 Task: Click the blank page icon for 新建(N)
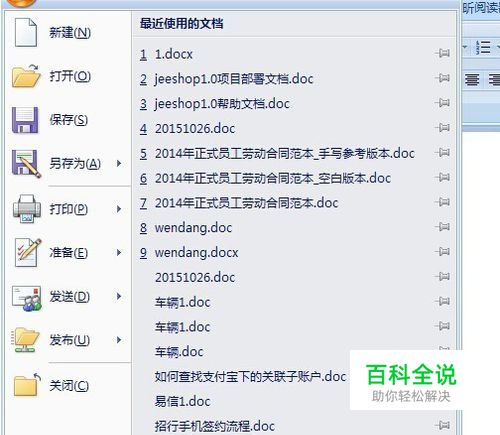pyautogui.click(x=26, y=32)
